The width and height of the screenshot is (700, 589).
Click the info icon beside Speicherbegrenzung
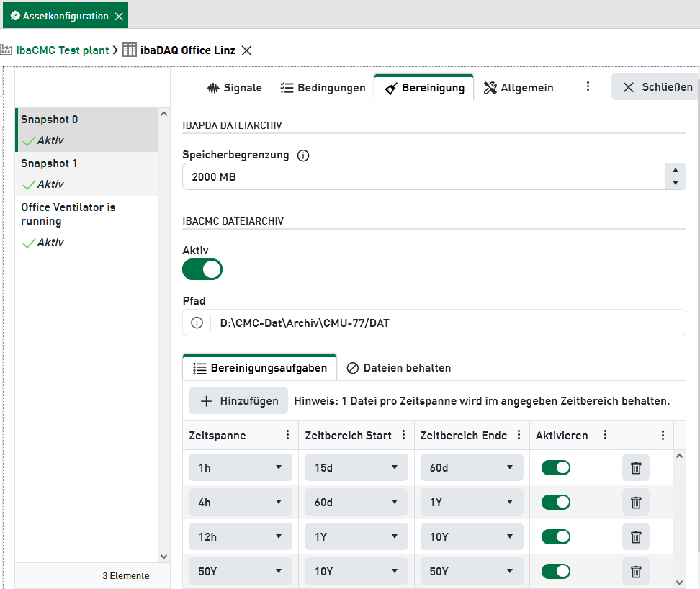click(x=303, y=155)
